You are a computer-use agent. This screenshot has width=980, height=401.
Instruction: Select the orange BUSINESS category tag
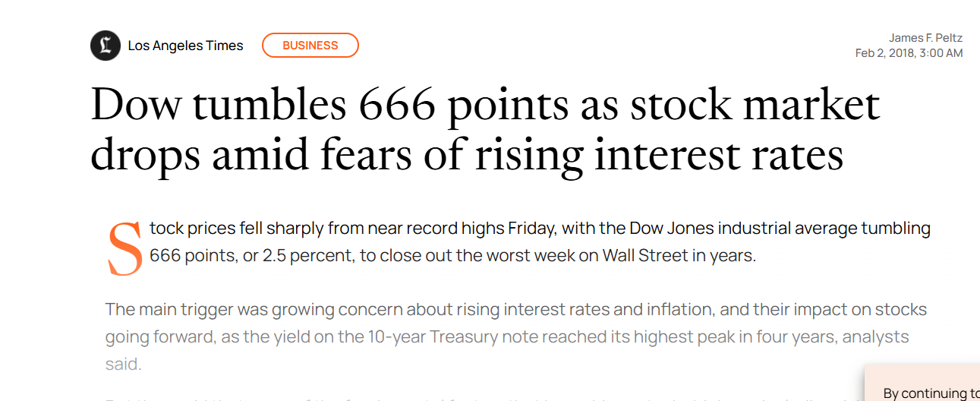pos(310,46)
